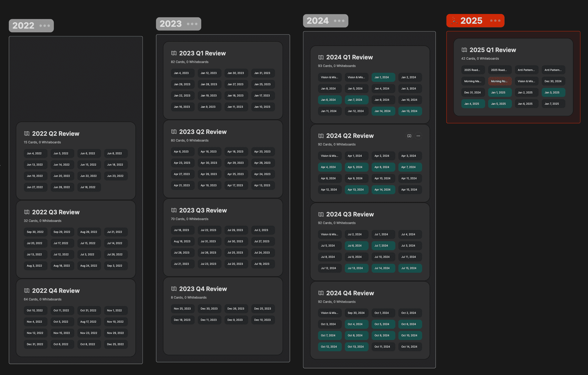The width and height of the screenshot is (588, 375).
Task: Click the map icon of 2023 Q4 Review
Action: click(174, 289)
